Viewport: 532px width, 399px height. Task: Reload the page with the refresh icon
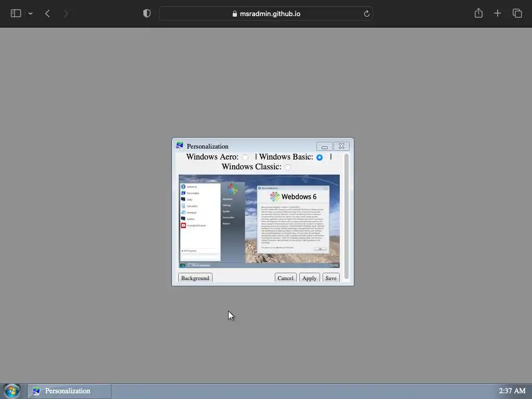[x=366, y=14]
